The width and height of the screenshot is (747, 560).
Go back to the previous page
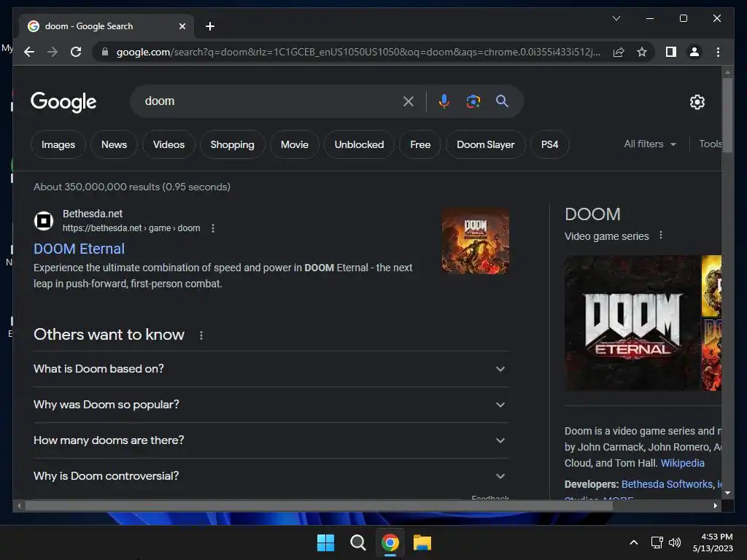point(29,52)
